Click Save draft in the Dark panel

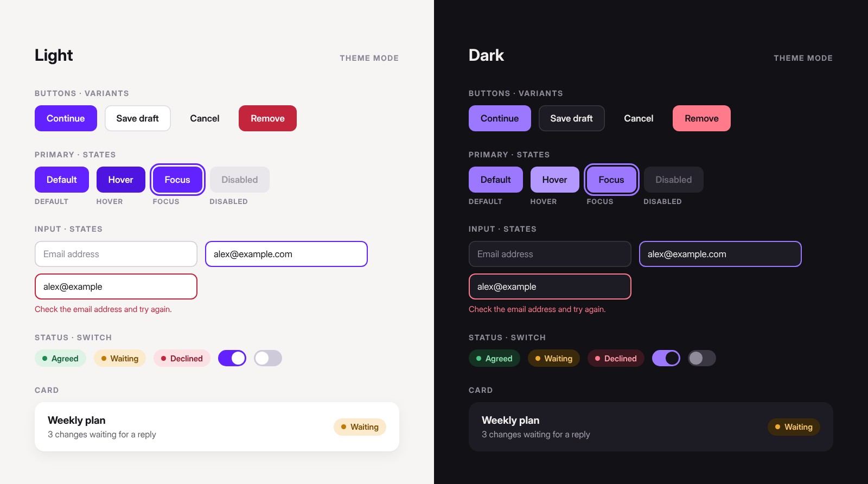[x=572, y=118]
